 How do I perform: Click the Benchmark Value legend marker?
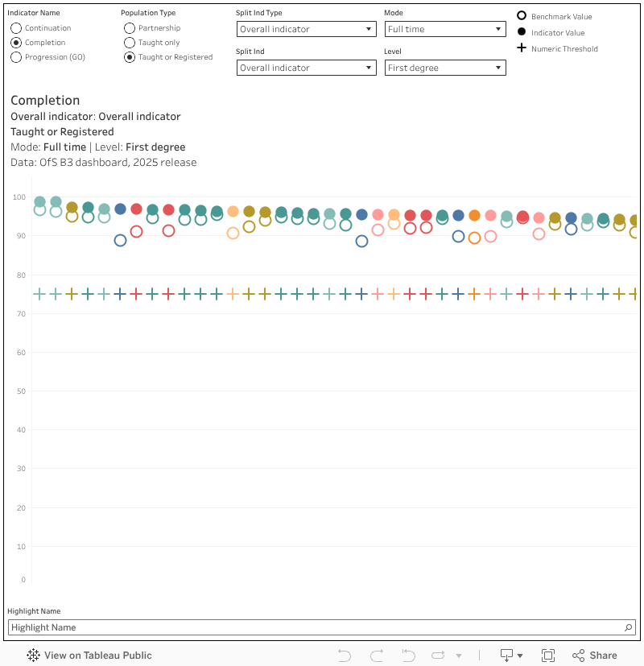coord(522,16)
